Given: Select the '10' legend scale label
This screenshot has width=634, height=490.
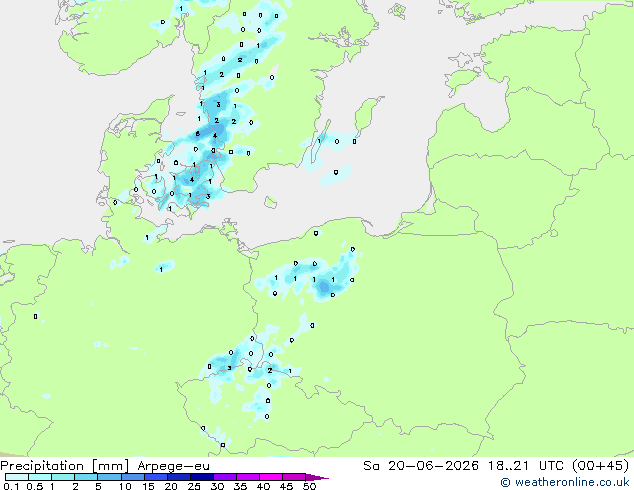Looking at the screenshot, I should click(125, 486).
